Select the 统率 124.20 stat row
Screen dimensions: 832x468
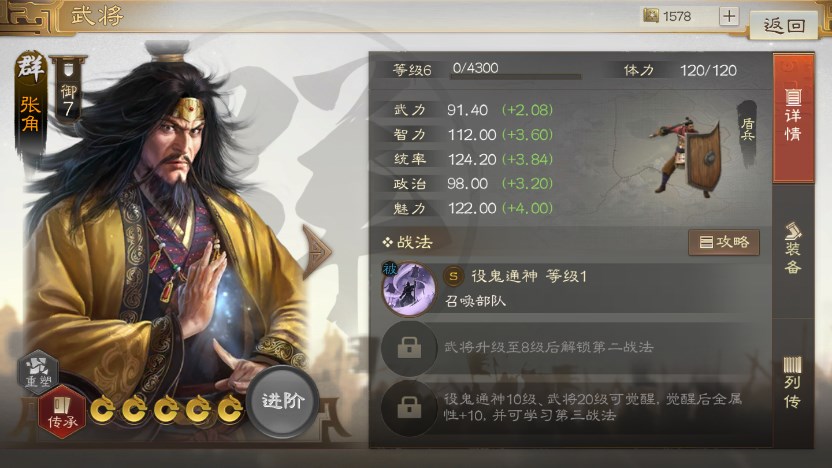click(x=472, y=159)
